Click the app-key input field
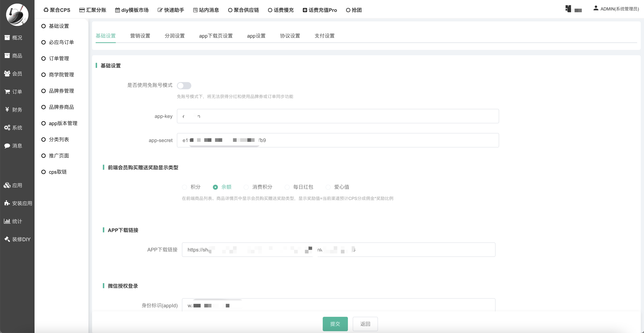Image resolution: width=644 pixels, height=333 pixels. (x=338, y=116)
